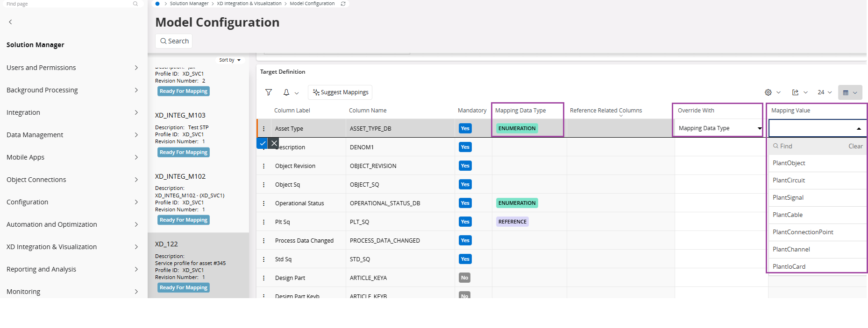Open row menu for Object Revision

(264, 166)
